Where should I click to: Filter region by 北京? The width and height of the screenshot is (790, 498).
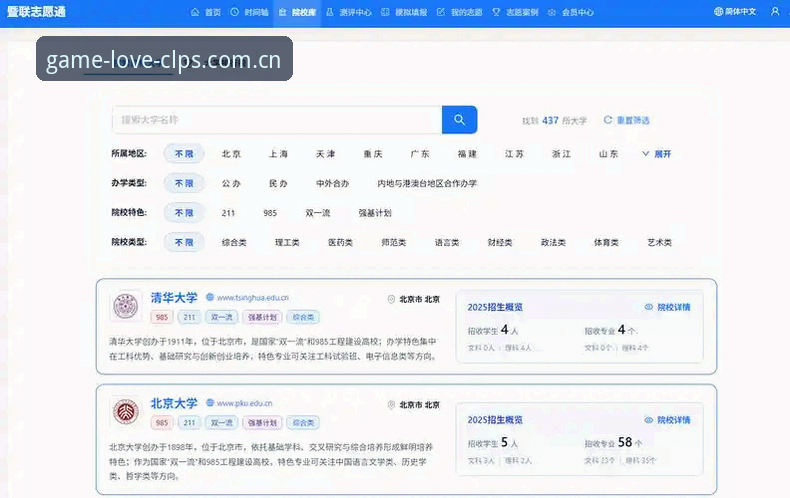coord(231,154)
